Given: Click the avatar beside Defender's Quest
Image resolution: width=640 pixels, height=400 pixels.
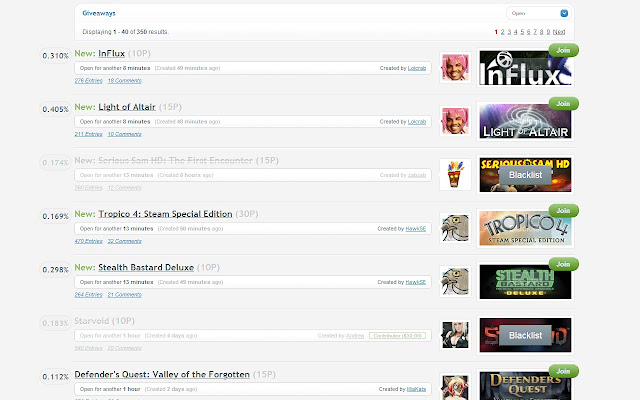Looking at the screenshot, I should pyautogui.click(x=455, y=386).
